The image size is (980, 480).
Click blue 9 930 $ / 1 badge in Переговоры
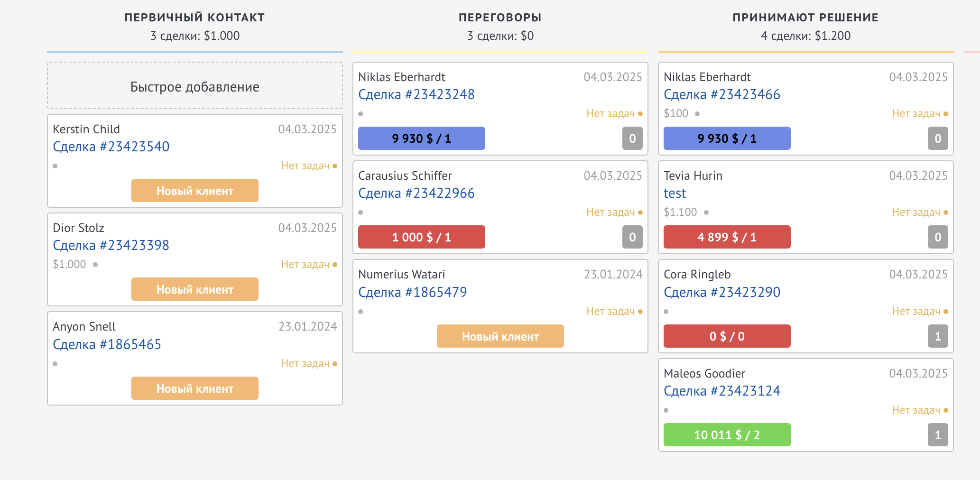coord(421,138)
